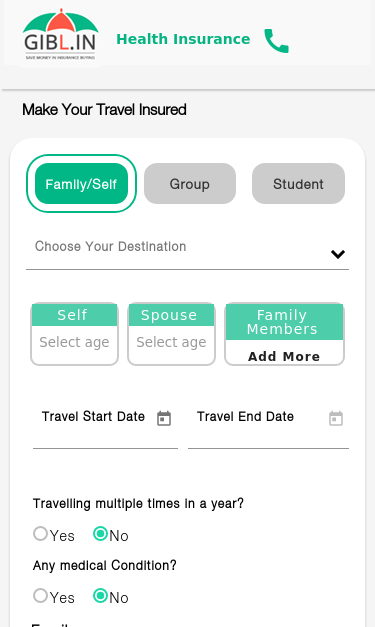Click the Family Members header box
The height and width of the screenshot is (627, 375).
pos(284,322)
